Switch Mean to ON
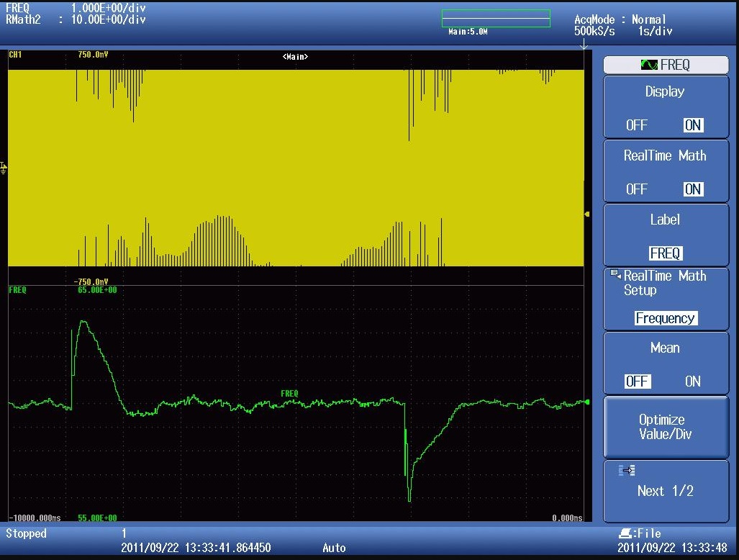 coord(692,381)
